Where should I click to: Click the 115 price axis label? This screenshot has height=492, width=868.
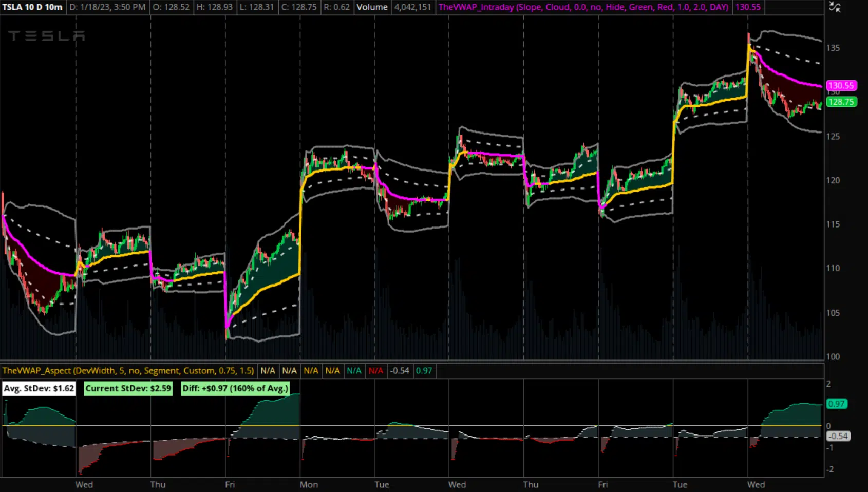click(x=833, y=224)
